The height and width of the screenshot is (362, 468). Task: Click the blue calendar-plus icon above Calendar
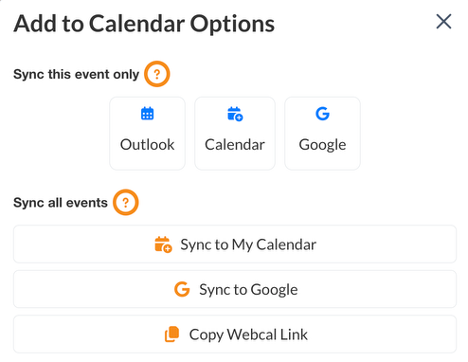[235, 114]
